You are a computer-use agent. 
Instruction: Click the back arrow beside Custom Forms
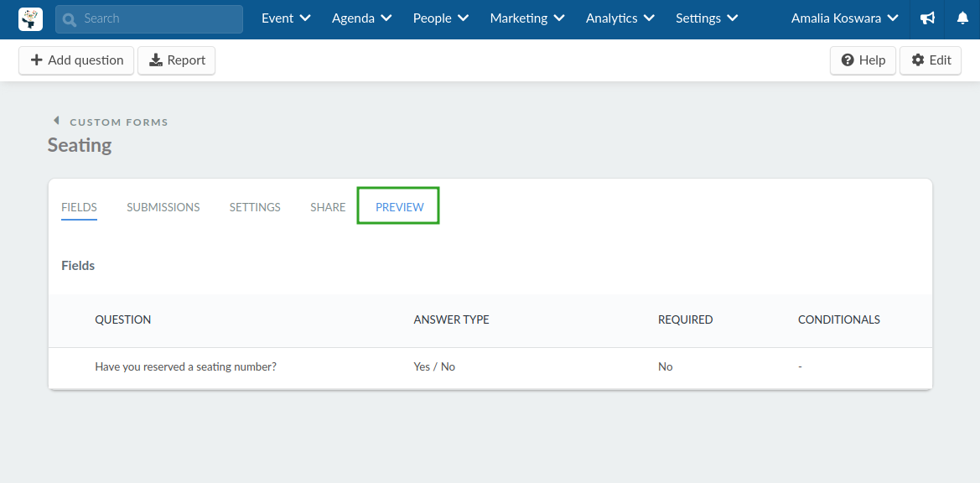pos(55,121)
